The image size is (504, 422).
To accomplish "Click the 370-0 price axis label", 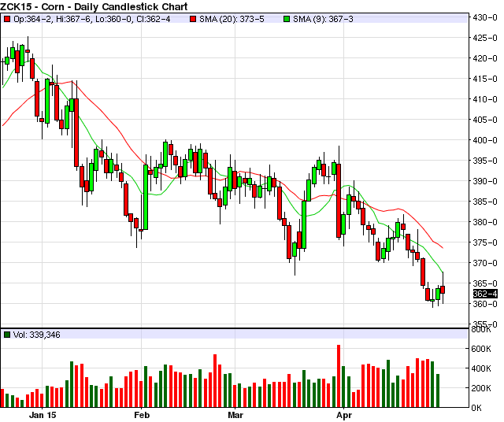I will click(x=485, y=263).
